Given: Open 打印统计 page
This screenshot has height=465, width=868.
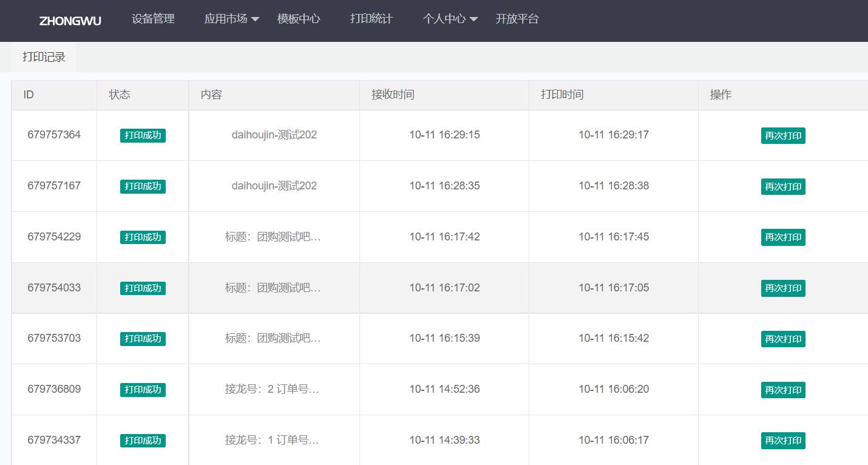Looking at the screenshot, I should (x=371, y=19).
